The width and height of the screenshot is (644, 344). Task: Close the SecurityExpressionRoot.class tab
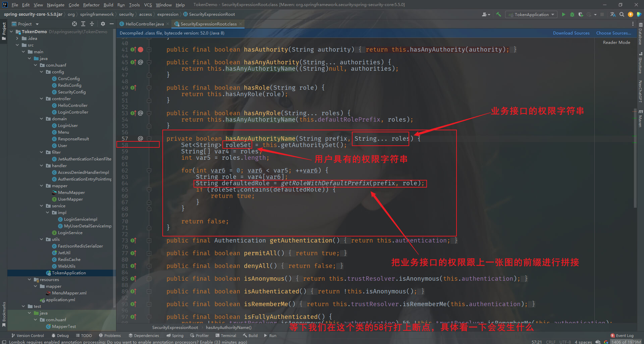click(240, 24)
